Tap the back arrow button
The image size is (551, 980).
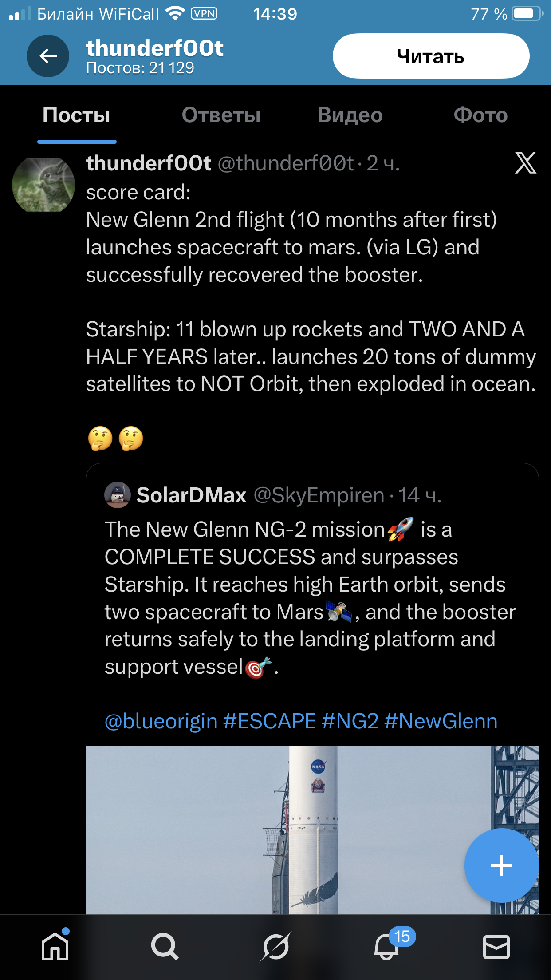[48, 56]
